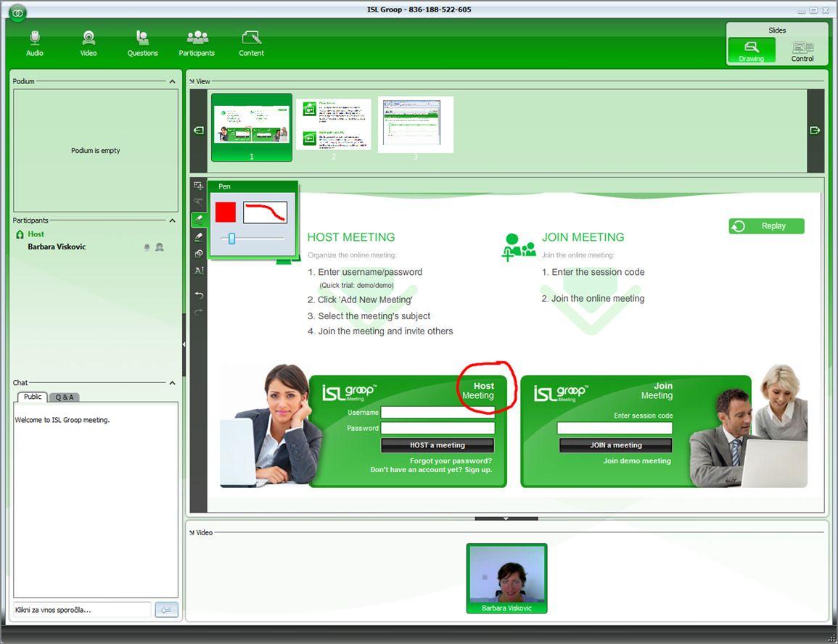Send the chat message with the arrow button

[x=166, y=610]
